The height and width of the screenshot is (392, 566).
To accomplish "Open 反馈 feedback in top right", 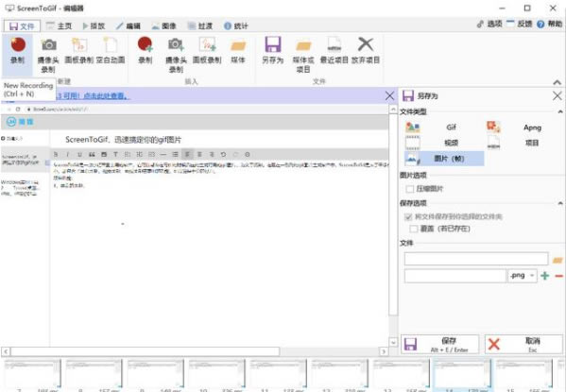I will point(519,24).
